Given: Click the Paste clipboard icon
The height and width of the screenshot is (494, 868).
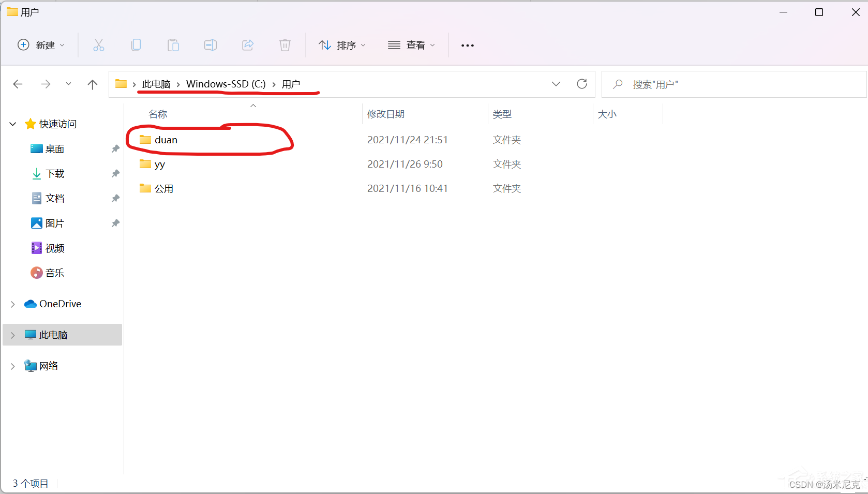Looking at the screenshot, I should tap(173, 46).
